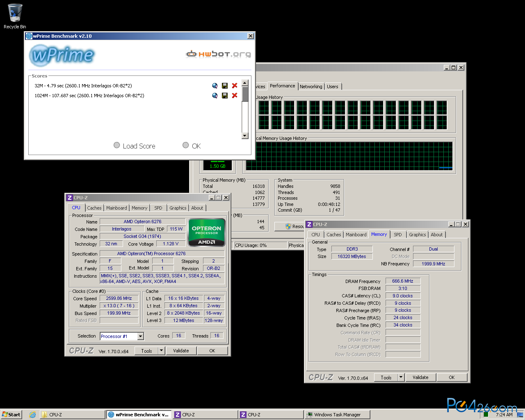This screenshot has width=525, height=420.
Task: Open the Recycle Bin desktop icon
Action: coord(15,16)
